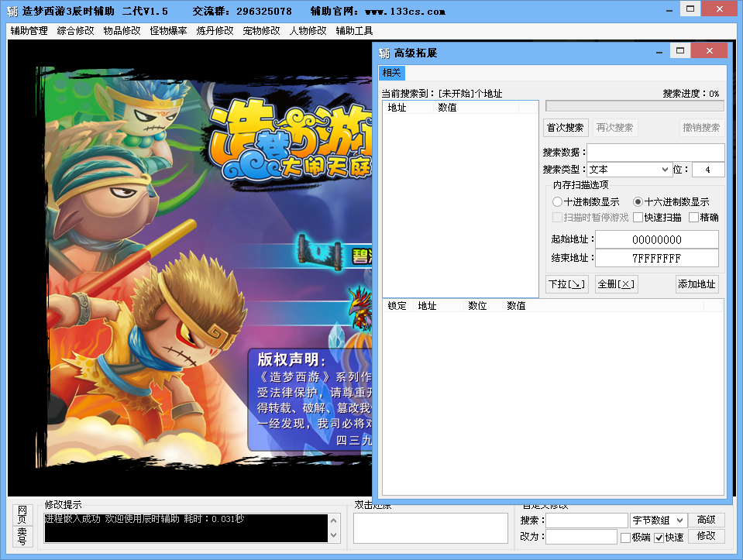The width and height of the screenshot is (743, 560).
Task: Select 十六进制数显示 radio button
Action: point(672,202)
